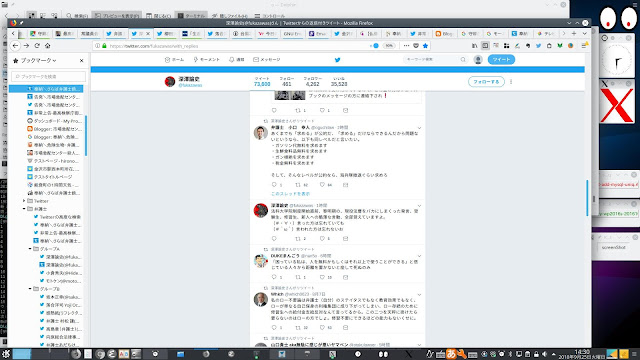Collapse the グループA bookmark folder
The height and width of the screenshot is (360, 640).
[30, 249]
